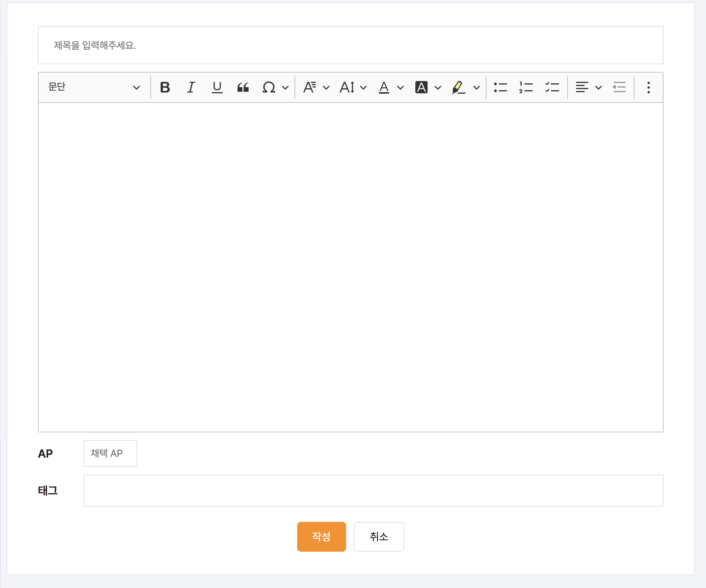Open the yellow highlighter marker options

tap(465, 88)
